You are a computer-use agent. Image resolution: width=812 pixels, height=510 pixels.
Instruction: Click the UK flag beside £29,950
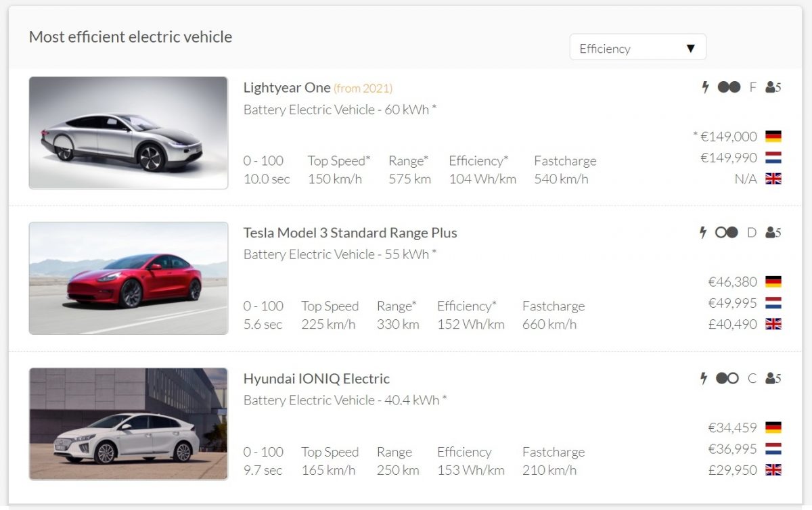(x=773, y=470)
